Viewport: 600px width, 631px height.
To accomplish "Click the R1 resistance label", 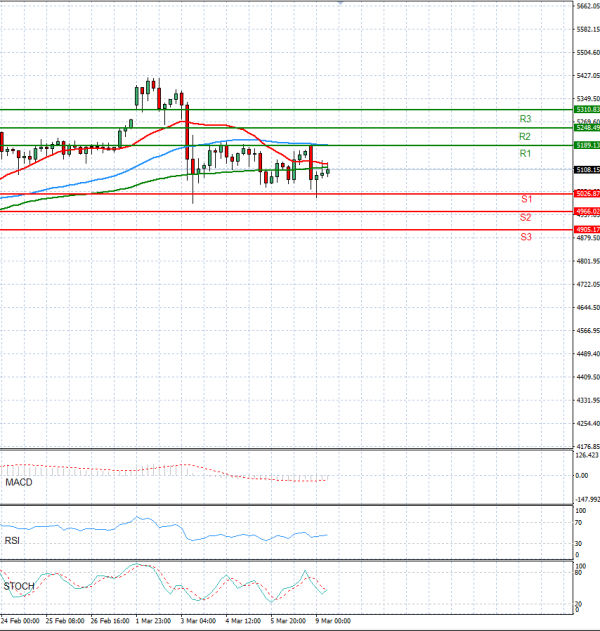I will coord(525,154).
